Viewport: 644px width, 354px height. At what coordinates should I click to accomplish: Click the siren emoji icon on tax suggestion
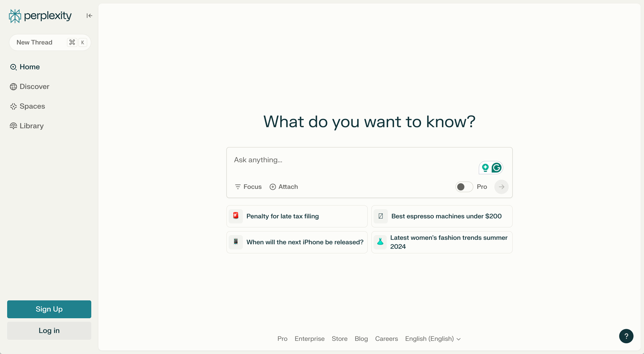[x=236, y=216]
